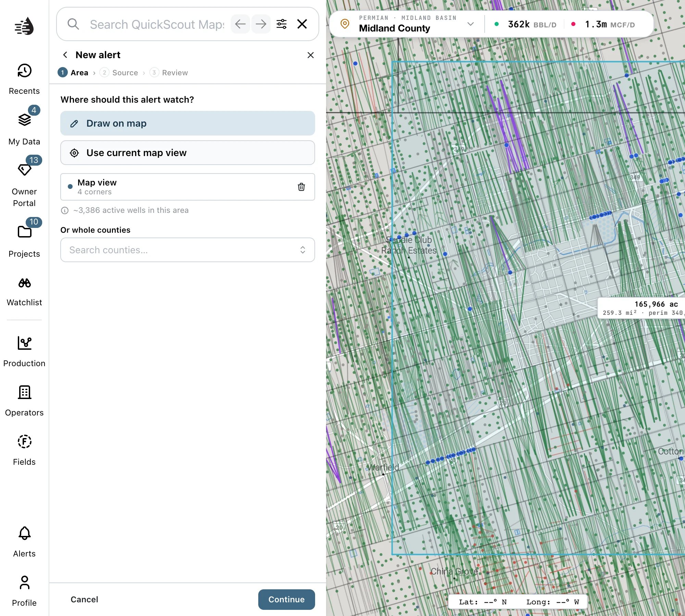Screen dimensions: 685x616
Task: Click the Midland County location pin
Action: pos(345,24)
